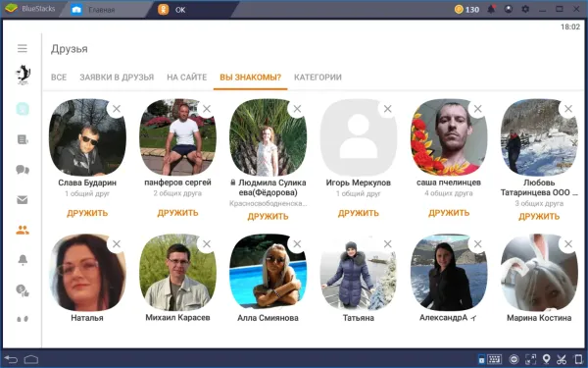The image size is (588, 368).
Task: Open the news list icon in sidebar
Action: click(x=23, y=139)
